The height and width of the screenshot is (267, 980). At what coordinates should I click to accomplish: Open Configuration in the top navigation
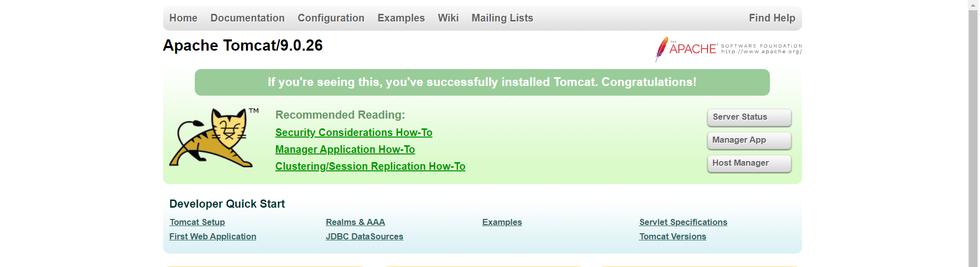(331, 18)
